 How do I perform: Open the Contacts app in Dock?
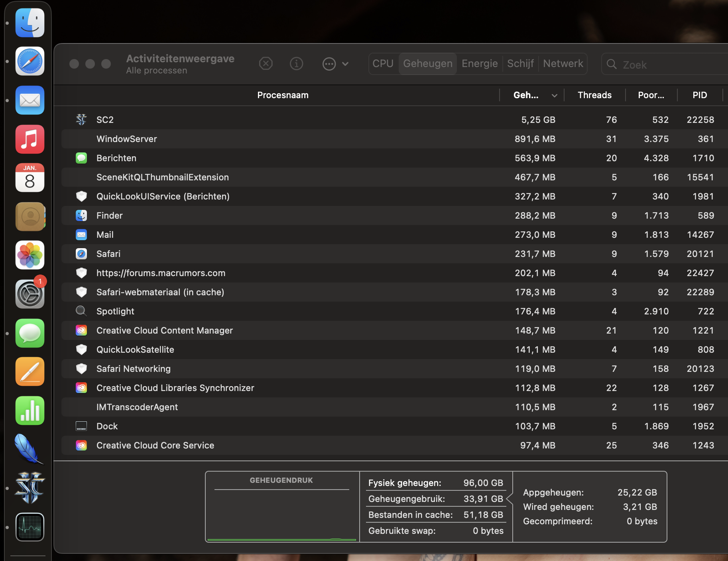pyautogui.click(x=30, y=217)
